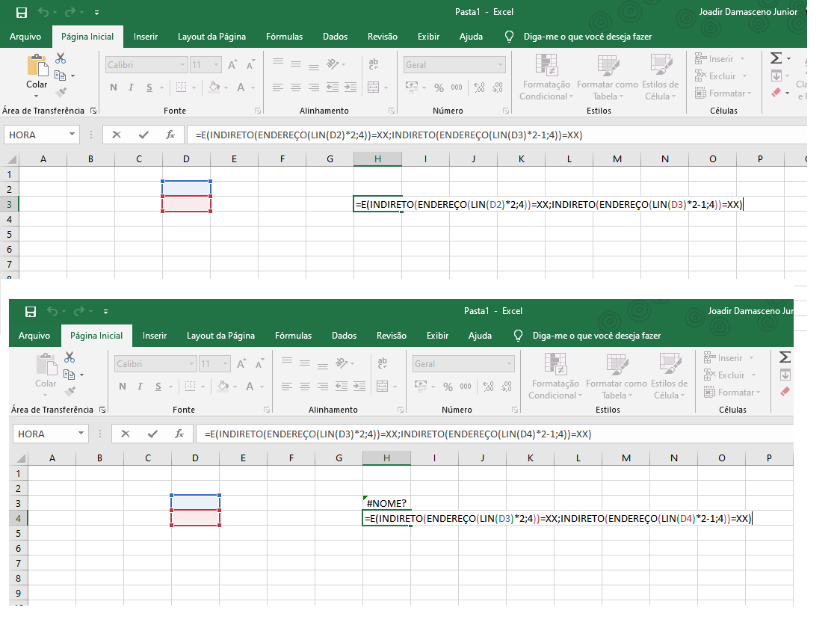The image size is (840, 628).
Task: Open font size 11 dropdown in top window
Action: pos(217,65)
